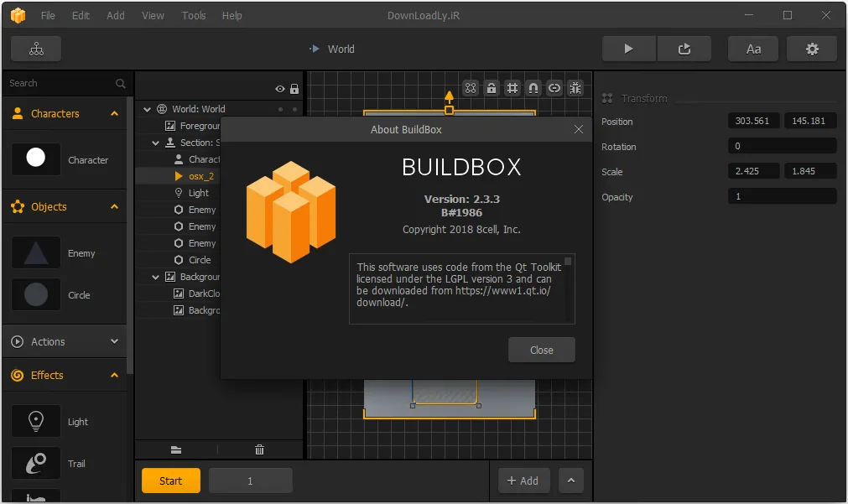Click the World breadcrumb label
This screenshot has width=848, height=504.
341,49
